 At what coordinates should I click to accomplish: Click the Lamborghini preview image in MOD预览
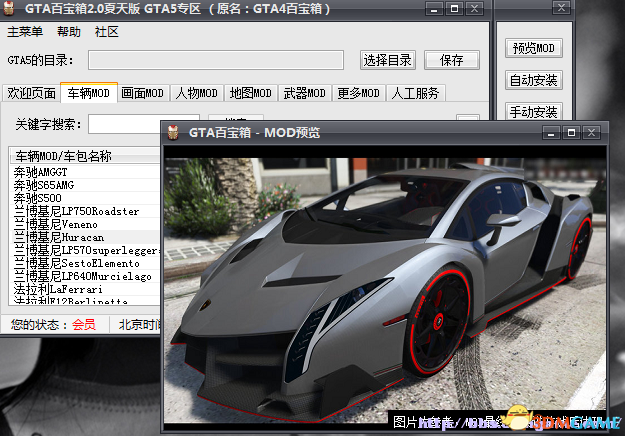tap(385, 290)
